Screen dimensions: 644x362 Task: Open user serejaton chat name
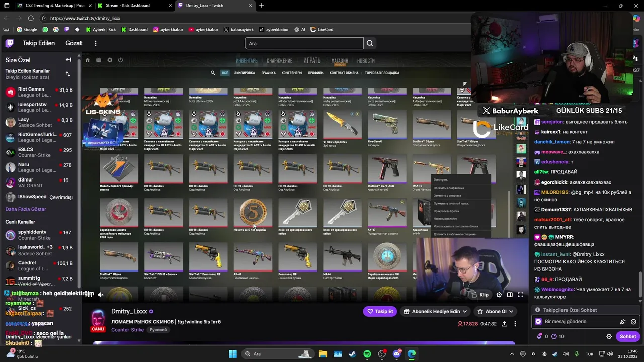551,122
